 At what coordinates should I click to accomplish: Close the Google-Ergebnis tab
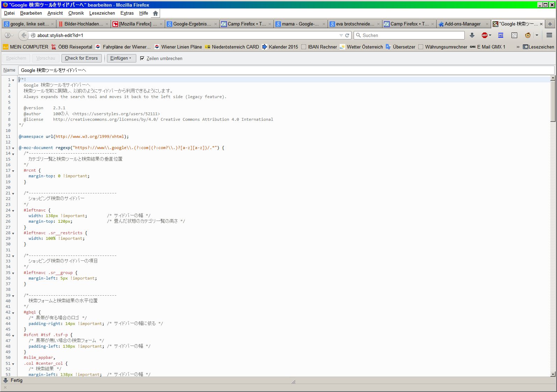(216, 24)
